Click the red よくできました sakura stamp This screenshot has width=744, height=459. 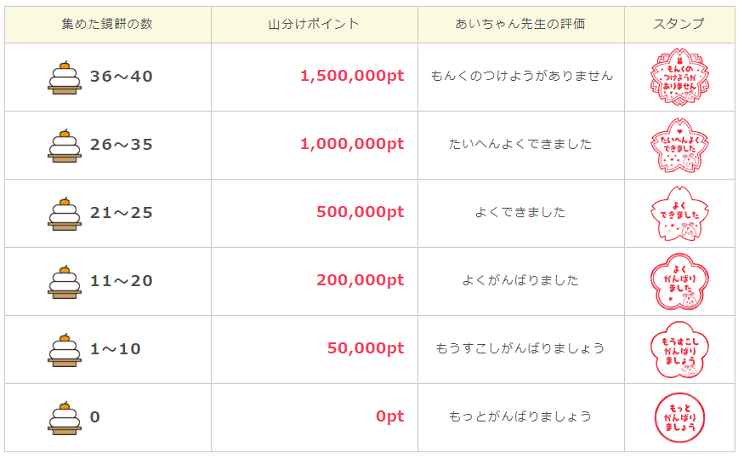coord(678,213)
